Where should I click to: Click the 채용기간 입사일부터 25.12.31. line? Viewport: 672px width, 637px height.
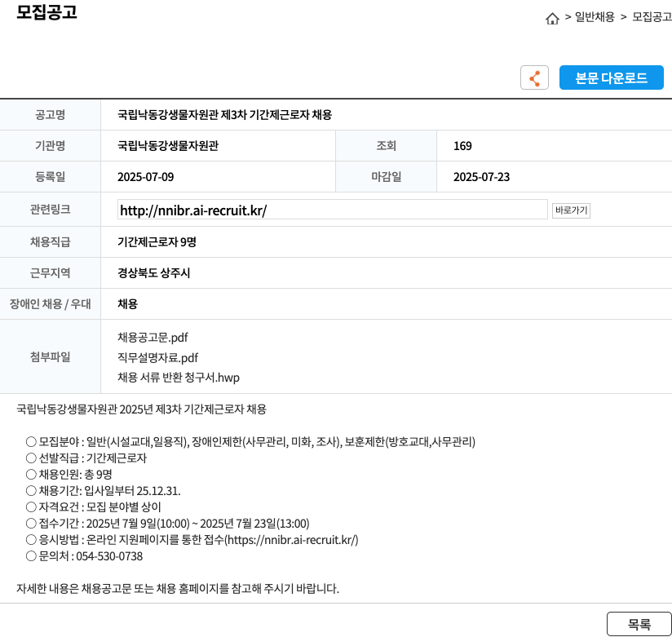[104, 491]
